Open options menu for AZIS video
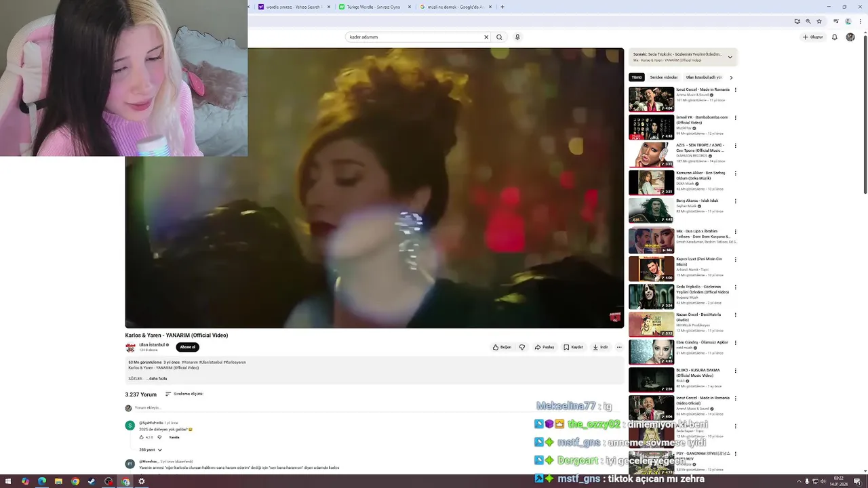This screenshot has height=488, width=868. point(735,146)
